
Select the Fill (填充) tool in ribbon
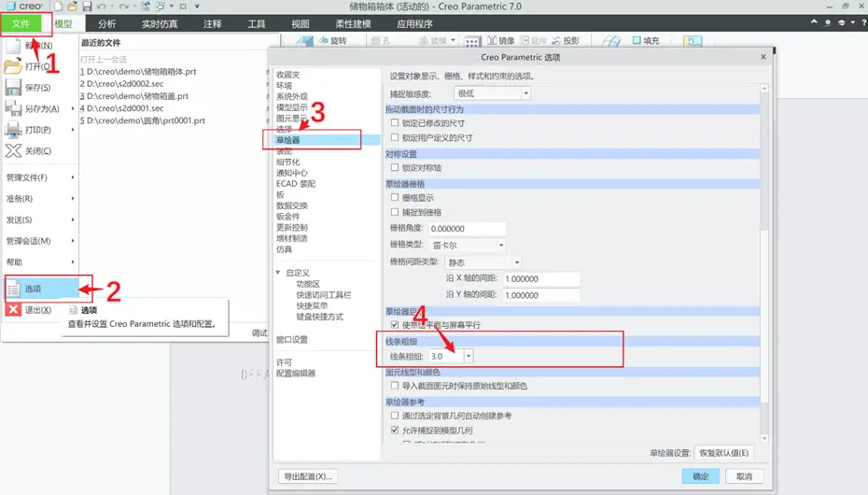pyautogui.click(x=646, y=40)
